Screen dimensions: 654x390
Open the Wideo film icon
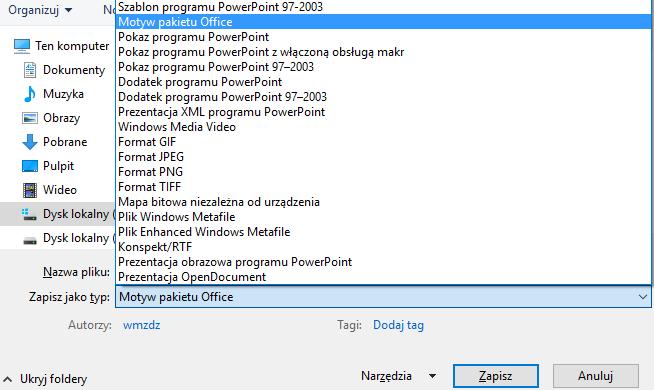tap(30, 190)
